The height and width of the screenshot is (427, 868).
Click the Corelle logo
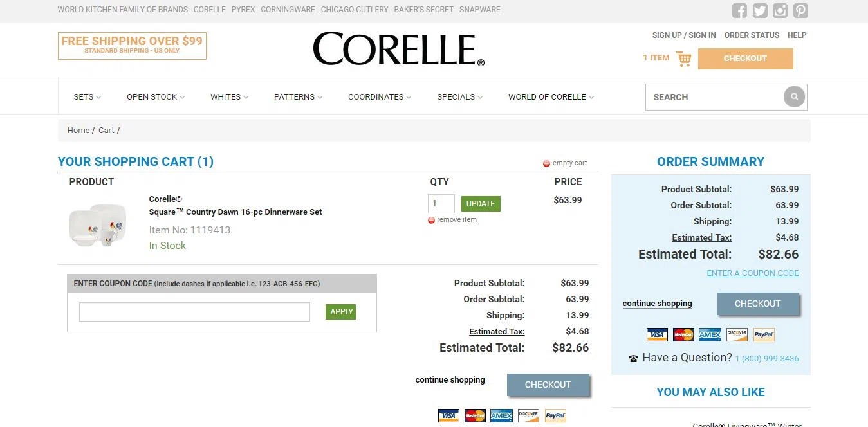click(398, 50)
